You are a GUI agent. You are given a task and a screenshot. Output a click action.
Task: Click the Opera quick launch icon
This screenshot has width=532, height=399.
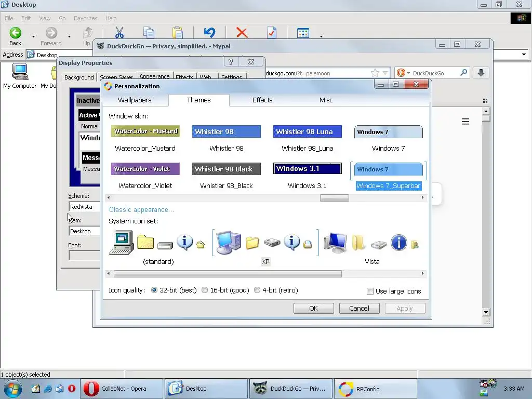tap(72, 389)
